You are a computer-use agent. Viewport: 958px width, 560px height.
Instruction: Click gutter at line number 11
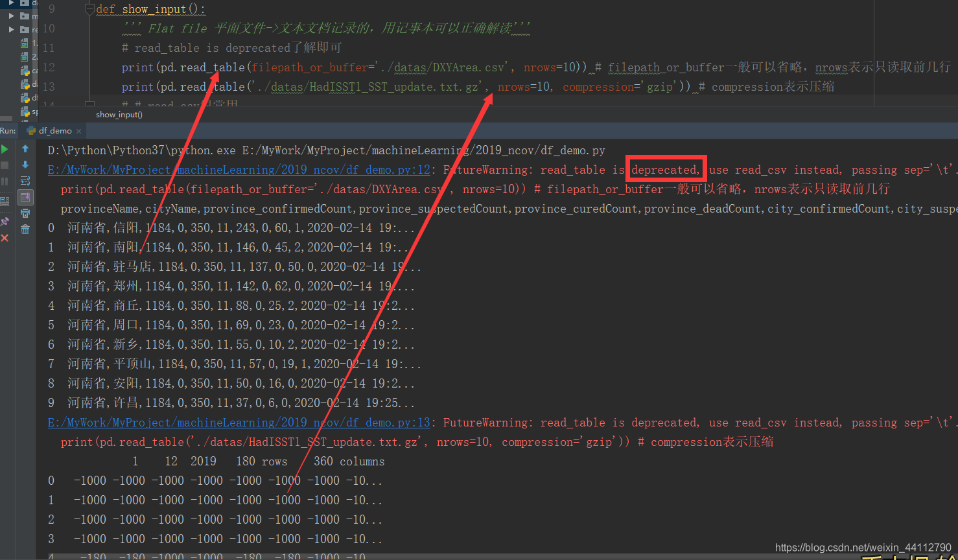pos(49,48)
